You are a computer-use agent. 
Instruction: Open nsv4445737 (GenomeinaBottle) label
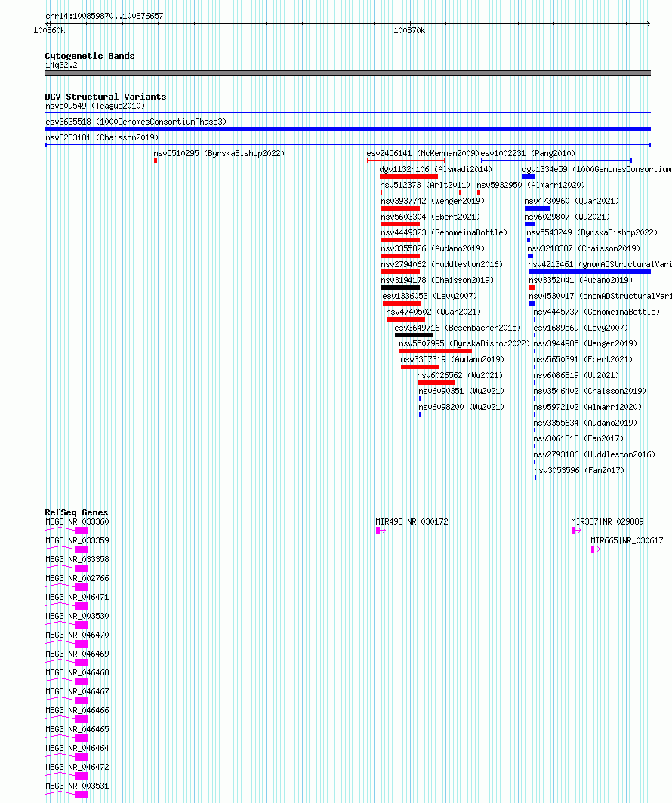click(596, 312)
